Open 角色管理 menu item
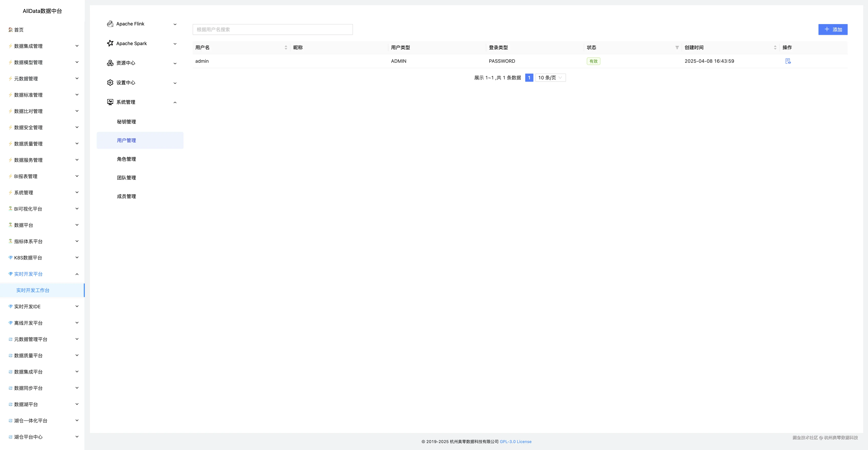Screen dimensions: 868x450 126,159
